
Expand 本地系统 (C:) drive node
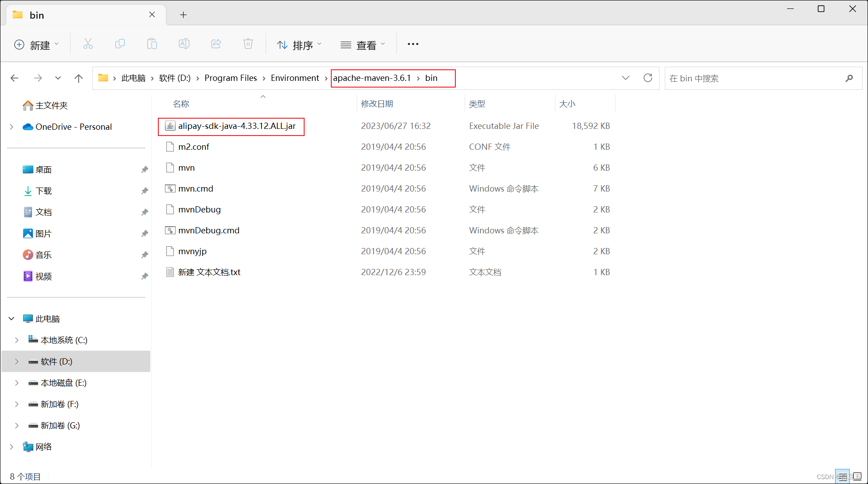(x=16, y=340)
